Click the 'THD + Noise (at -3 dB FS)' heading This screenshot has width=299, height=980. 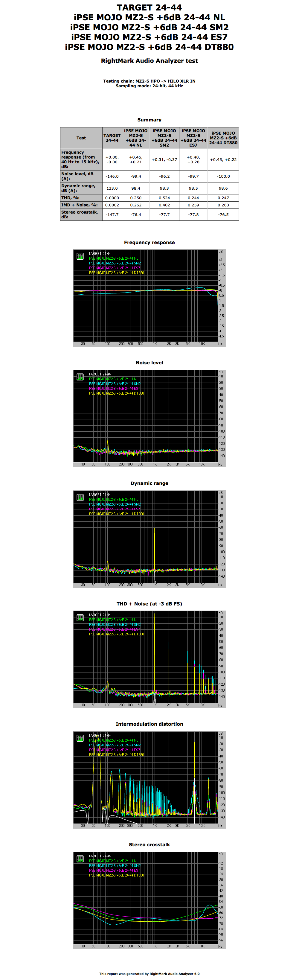point(149,604)
